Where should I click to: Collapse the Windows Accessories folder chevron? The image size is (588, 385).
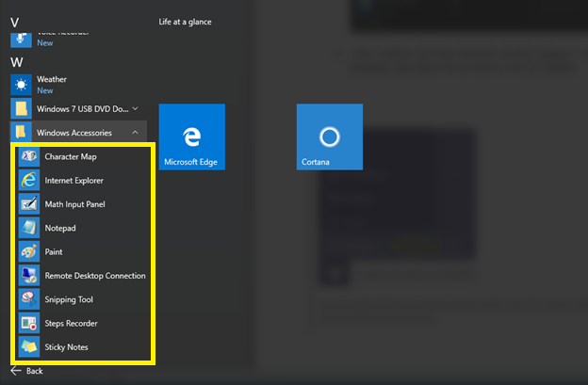135,132
